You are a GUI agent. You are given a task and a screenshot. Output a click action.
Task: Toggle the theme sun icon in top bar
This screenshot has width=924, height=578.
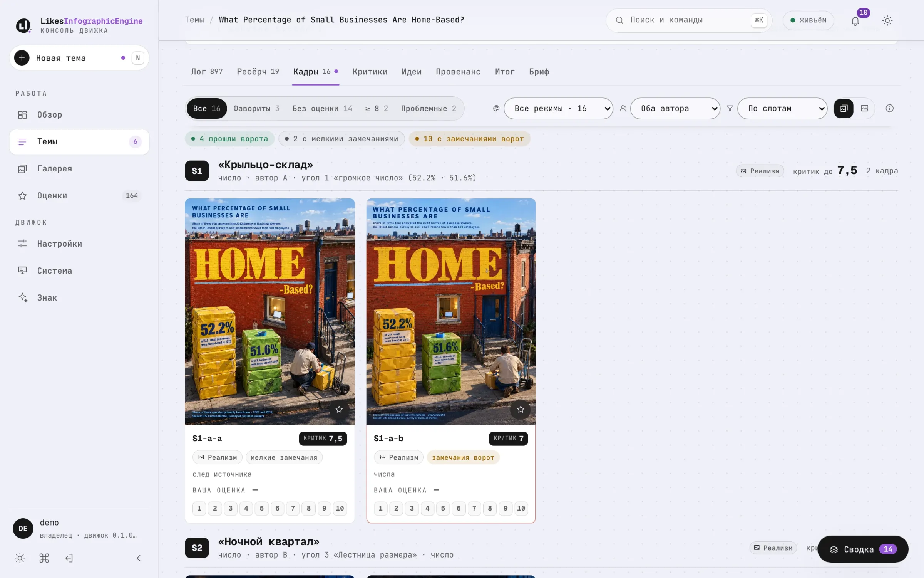point(887,21)
